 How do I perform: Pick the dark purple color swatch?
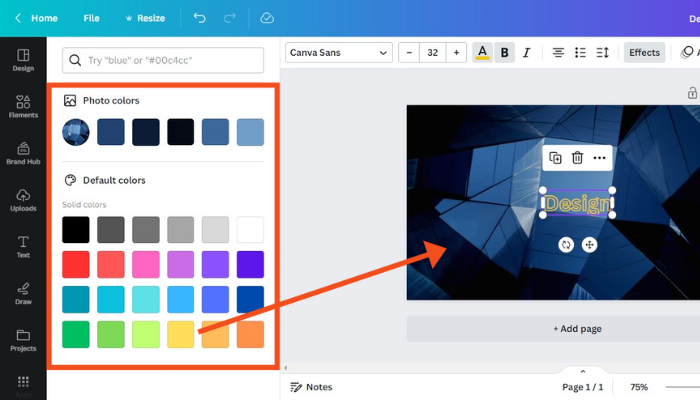pos(250,264)
